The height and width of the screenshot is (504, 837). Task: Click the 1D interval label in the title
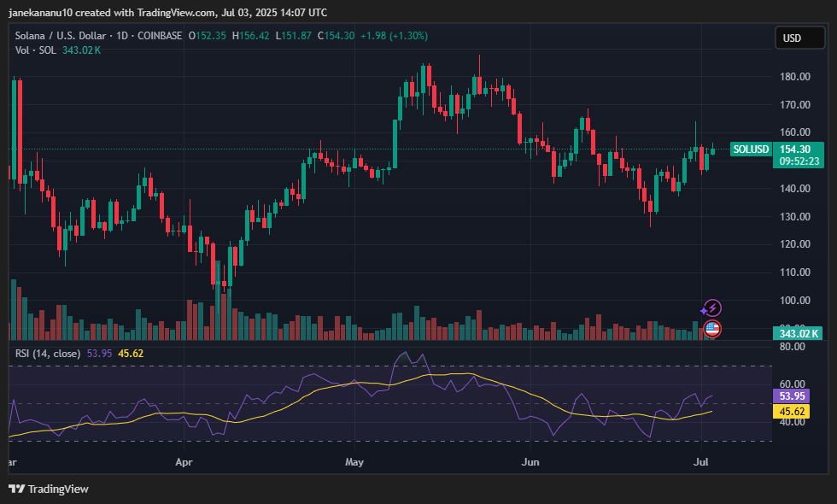(121, 36)
